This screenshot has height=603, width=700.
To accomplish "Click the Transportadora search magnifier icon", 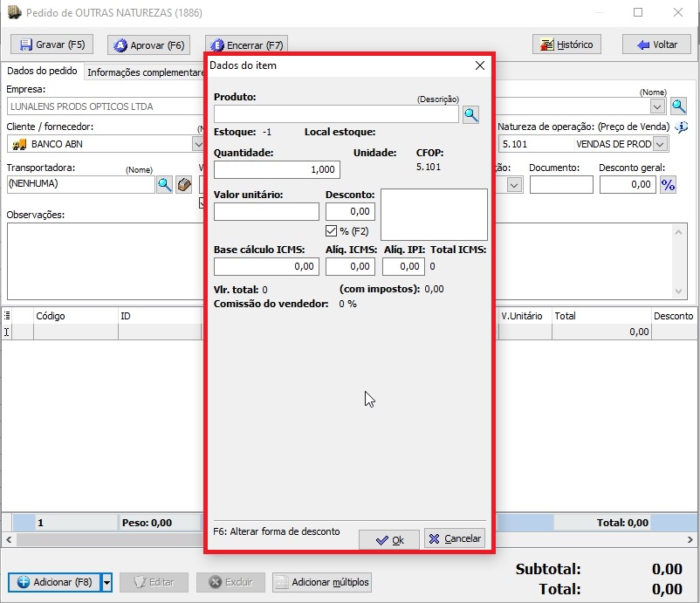I will [164, 184].
